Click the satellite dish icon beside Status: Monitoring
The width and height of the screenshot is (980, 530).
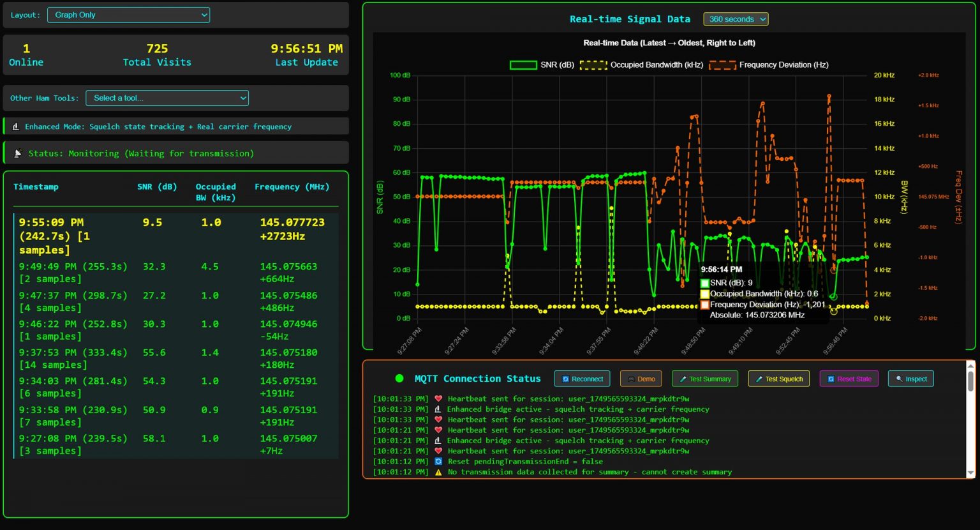17,153
